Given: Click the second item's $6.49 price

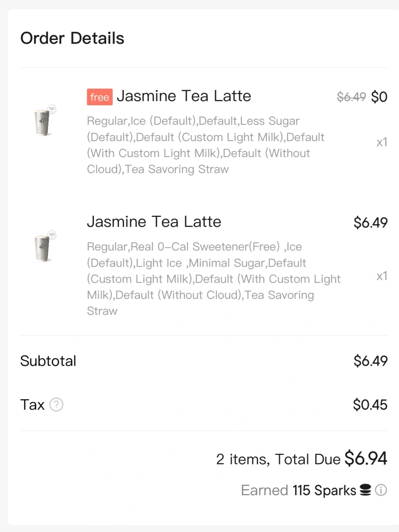Looking at the screenshot, I should (371, 222).
